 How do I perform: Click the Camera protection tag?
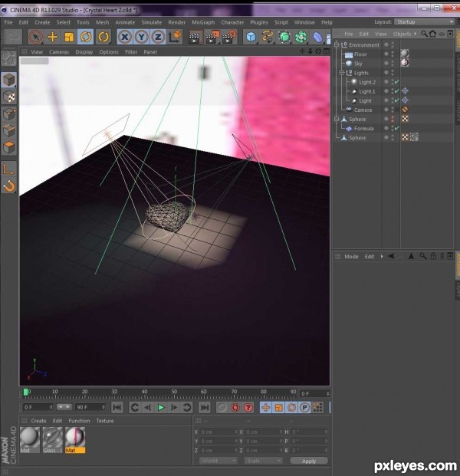[x=405, y=110]
